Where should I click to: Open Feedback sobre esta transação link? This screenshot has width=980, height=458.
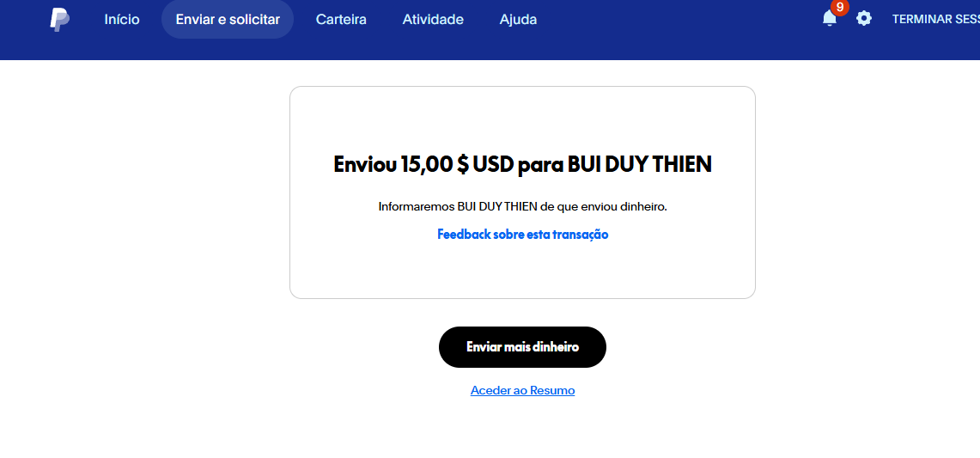[x=523, y=235]
